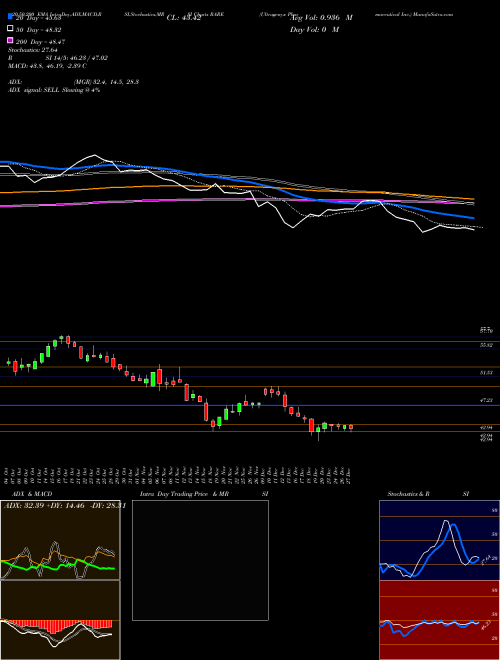Viewport: 500px width, 660px height.
Task: Click the 'Day Vol: 0 M' text
Action: [x=315, y=29]
